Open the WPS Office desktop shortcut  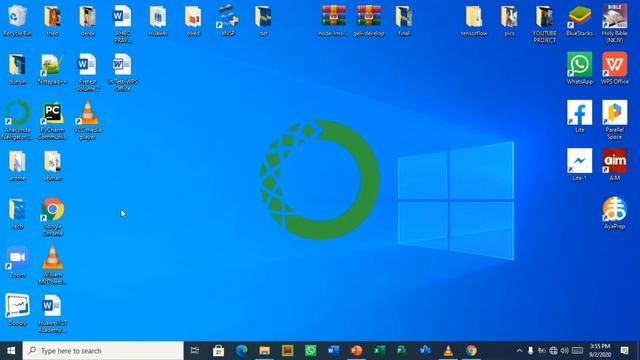tap(615, 68)
